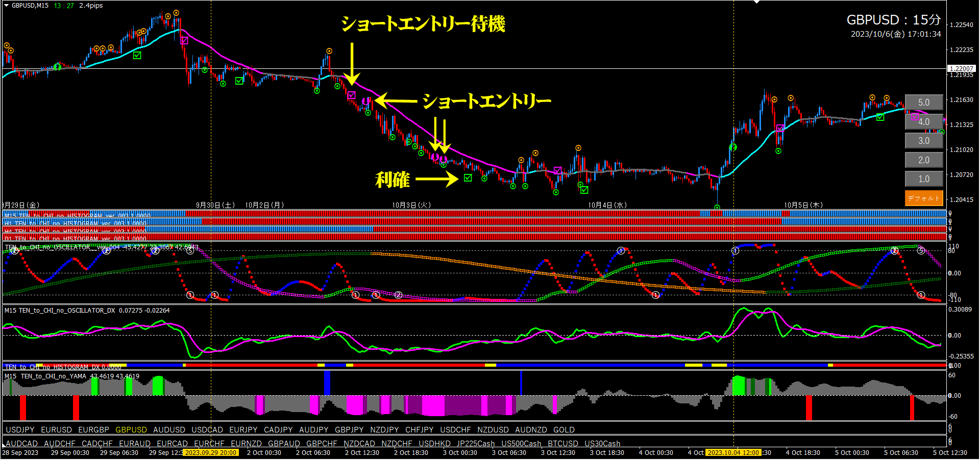
Task: Click the 10月3日(火) date label
Action: 411,205
